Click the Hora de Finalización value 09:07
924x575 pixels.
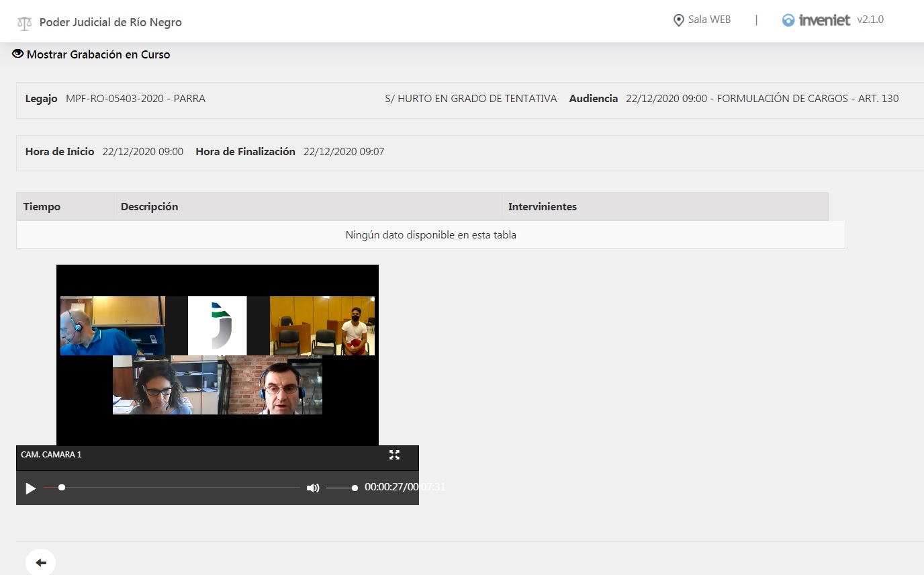344,152
